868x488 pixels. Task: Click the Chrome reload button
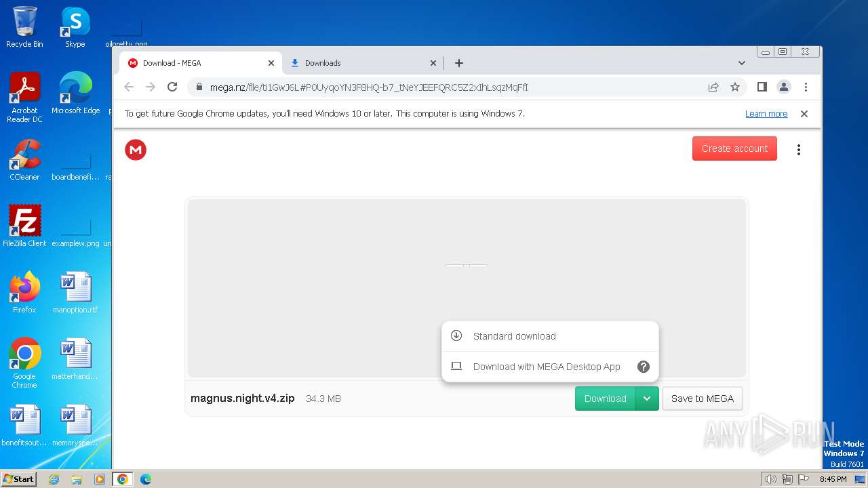tap(172, 87)
